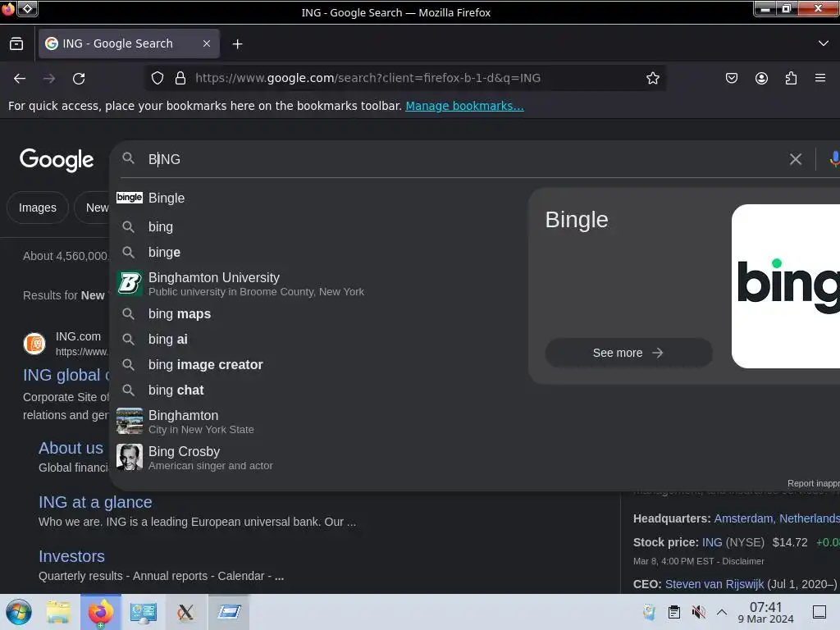Open the Save to Pocket icon
This screenshot has height=630, width=840.
[x=731, y=78]
